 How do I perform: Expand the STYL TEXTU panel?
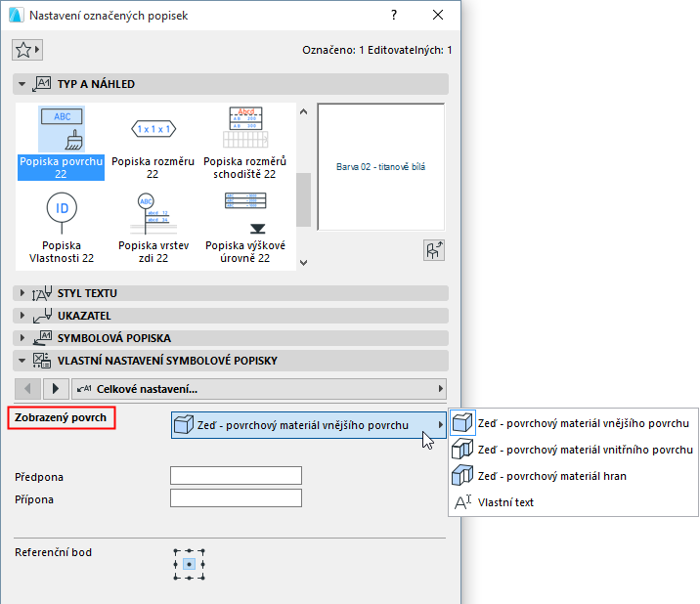pyautogui.click(x=22, y=293)
